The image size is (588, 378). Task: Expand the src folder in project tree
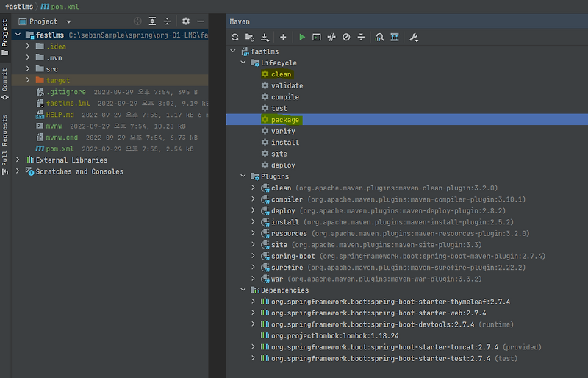click(29, 69)
